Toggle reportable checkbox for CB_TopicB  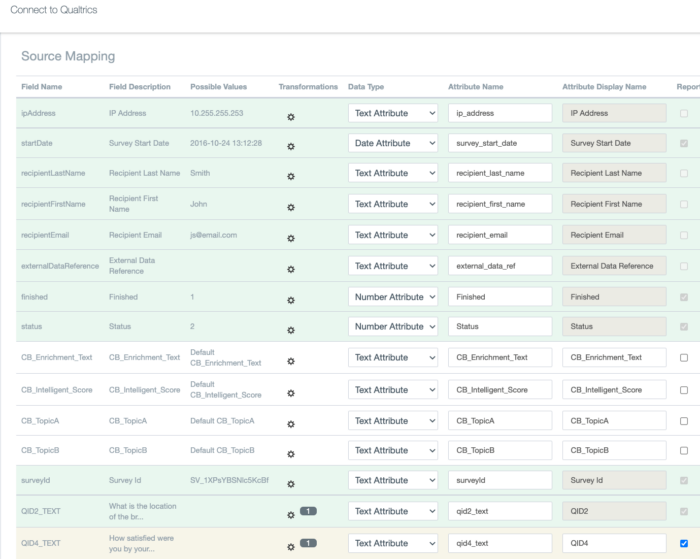click(x=683, y=451)
